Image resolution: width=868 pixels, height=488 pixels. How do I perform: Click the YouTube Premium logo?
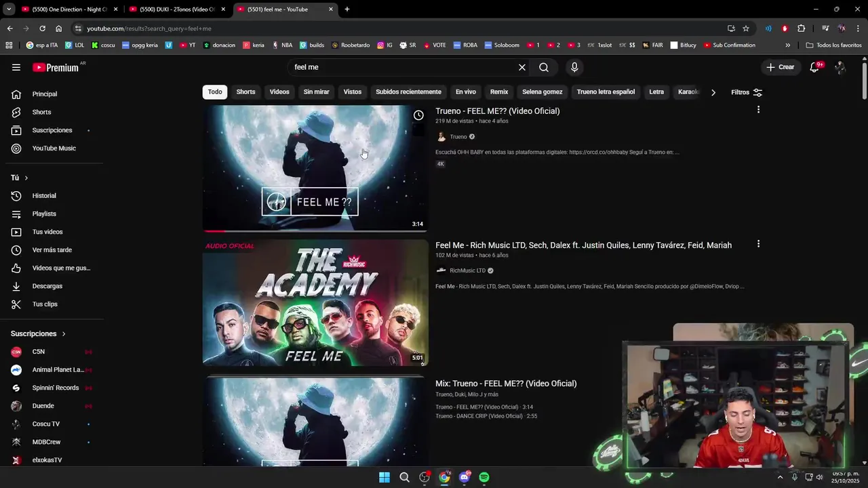(56, 67)
